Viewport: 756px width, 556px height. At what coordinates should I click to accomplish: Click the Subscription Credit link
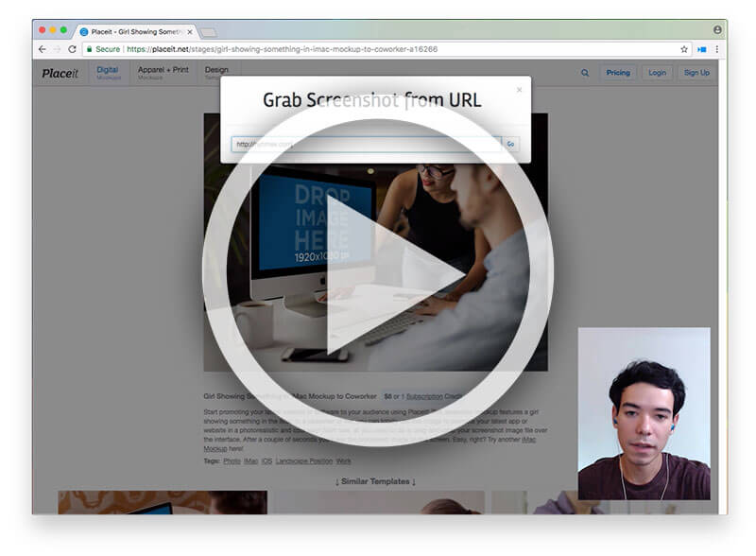point(433,396)
